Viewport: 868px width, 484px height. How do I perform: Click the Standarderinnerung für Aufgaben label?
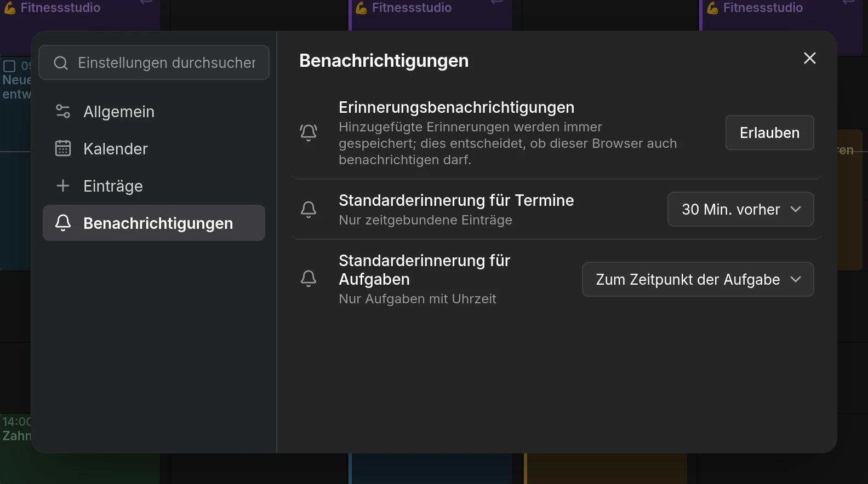(x=425, y=270)
